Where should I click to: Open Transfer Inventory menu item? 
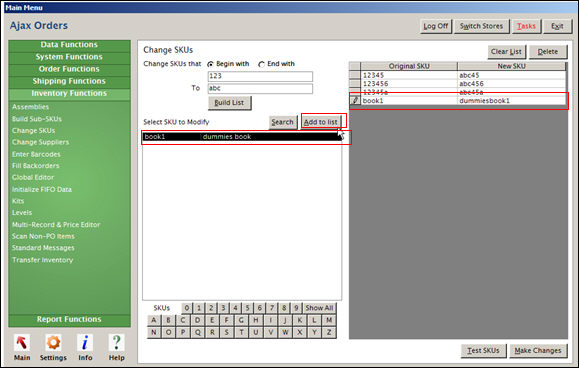click(42, 260)
